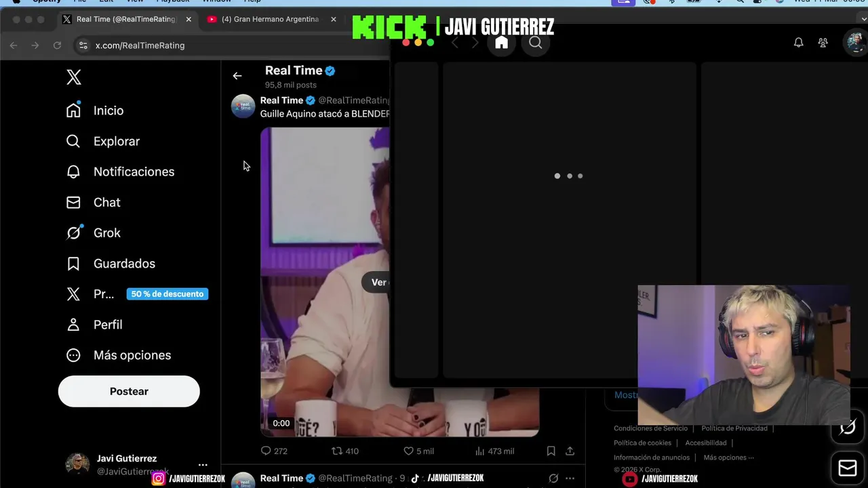Reload the x.com page
Image resolution: width=868 pixels, height=488 pixels.
coord(58,45)
